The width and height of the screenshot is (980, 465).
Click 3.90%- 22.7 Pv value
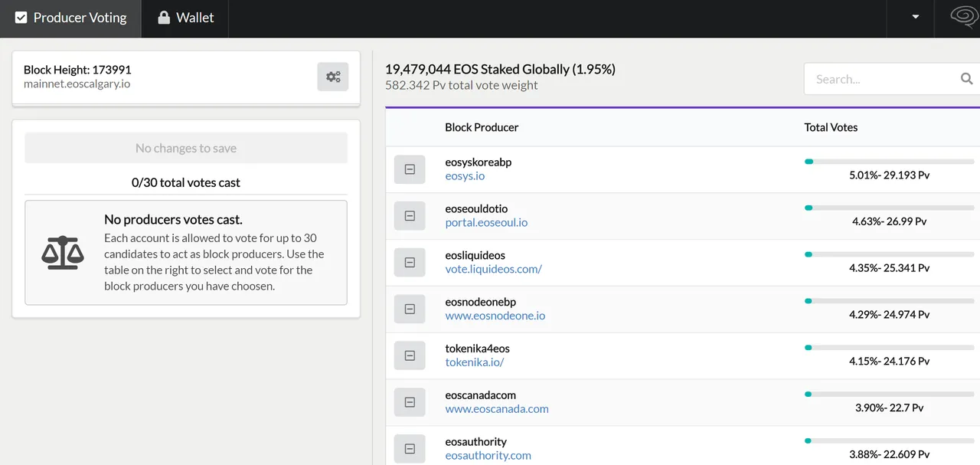click(889, 408)
